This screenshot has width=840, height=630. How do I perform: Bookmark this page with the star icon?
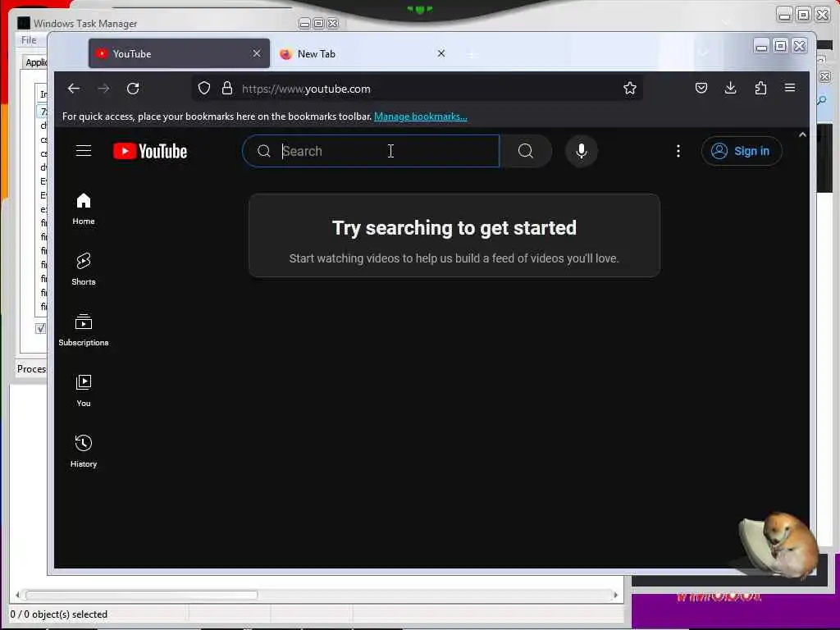click(630, 89)
